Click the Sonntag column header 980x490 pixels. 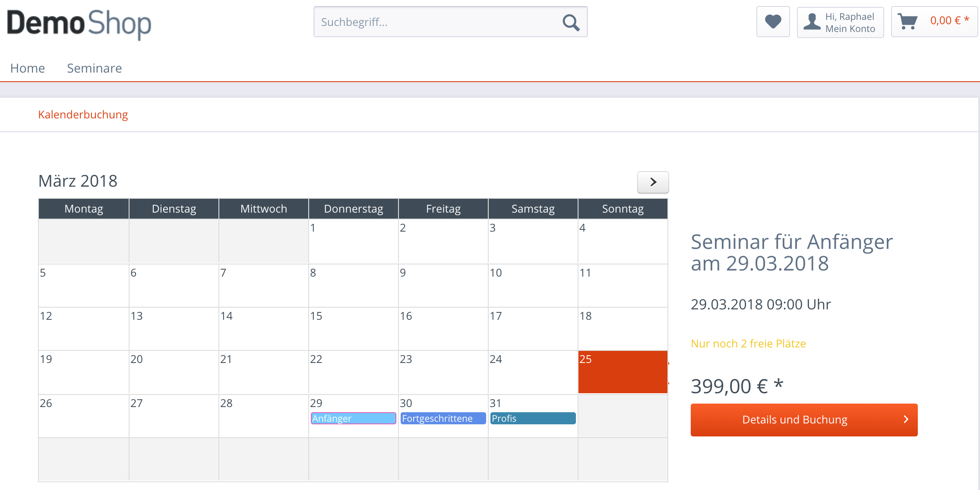[x=623, y=209]
